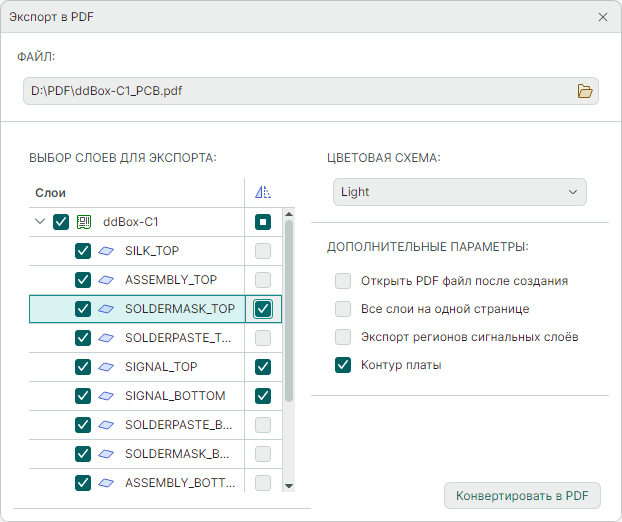Close the 'Экспорт в PDF' dialog
622x522 pixels.
[x=602, y=17]
